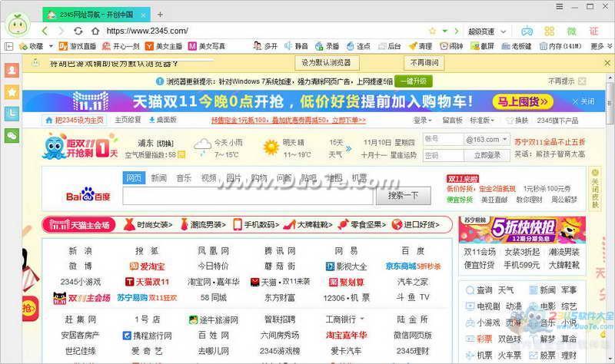Select the 网页 search tab

pos(134,178)
